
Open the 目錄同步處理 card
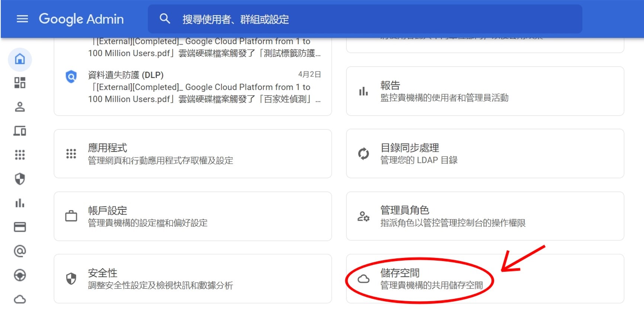(x=485, y=154)
